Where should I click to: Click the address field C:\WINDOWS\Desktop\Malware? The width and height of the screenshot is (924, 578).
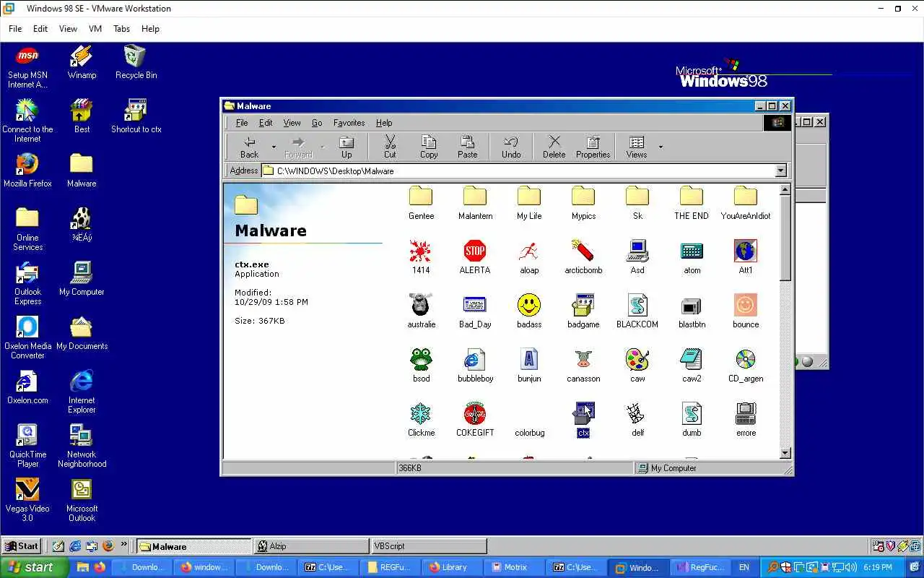point(518,171)
